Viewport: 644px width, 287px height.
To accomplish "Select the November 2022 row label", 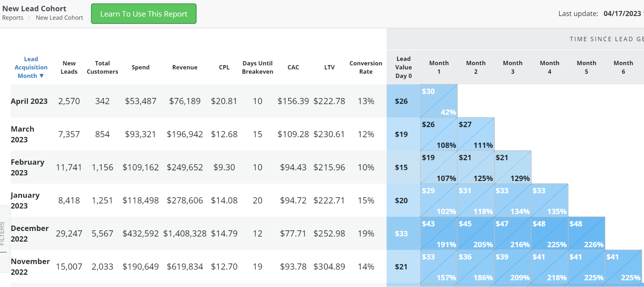I will [30, 267].
